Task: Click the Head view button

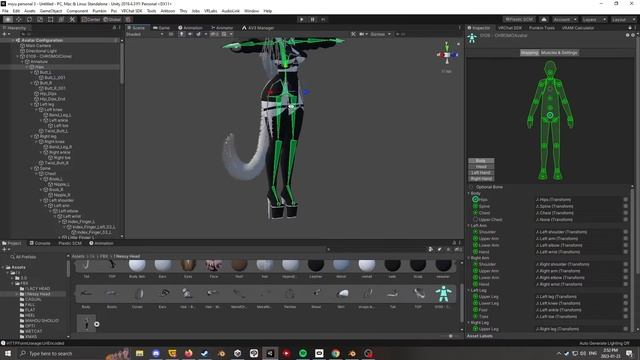Action: pyautogui.click(x=481, y=167)
